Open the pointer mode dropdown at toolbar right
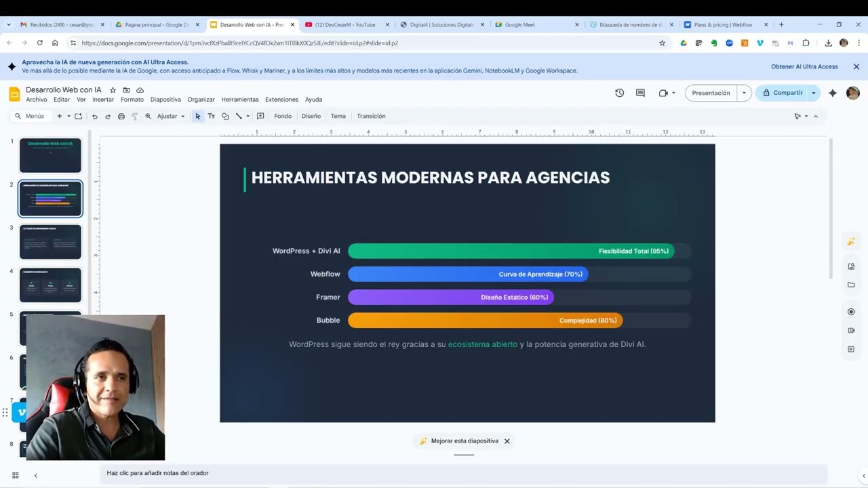Image resolution: width=868 pixels, height=488 pixels. [x=806, y=117]
